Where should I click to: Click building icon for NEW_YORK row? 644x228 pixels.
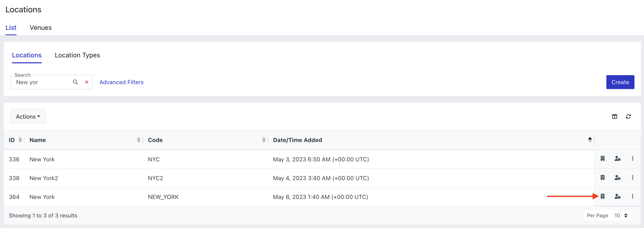[603, 196]
